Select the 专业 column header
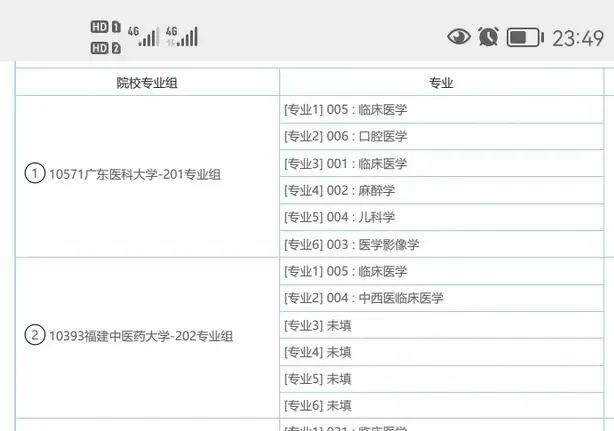The width and height of the screenshot is (614, 431). pos(442,82)
